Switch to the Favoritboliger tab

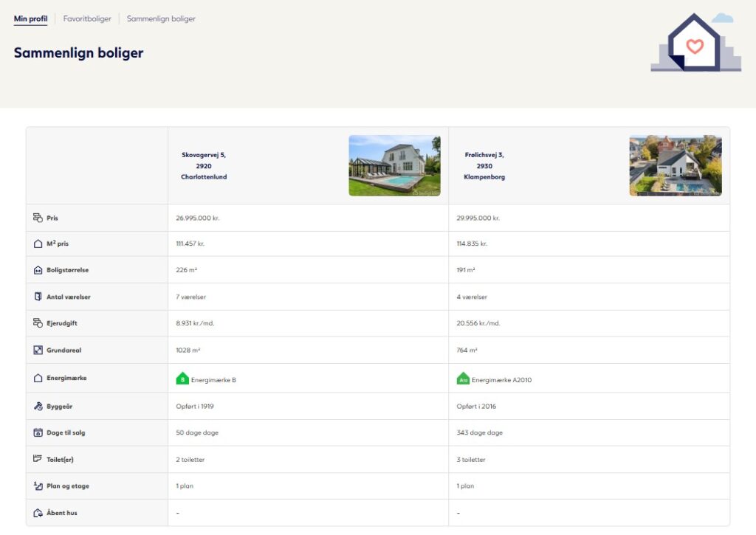[x=87, y=18]
